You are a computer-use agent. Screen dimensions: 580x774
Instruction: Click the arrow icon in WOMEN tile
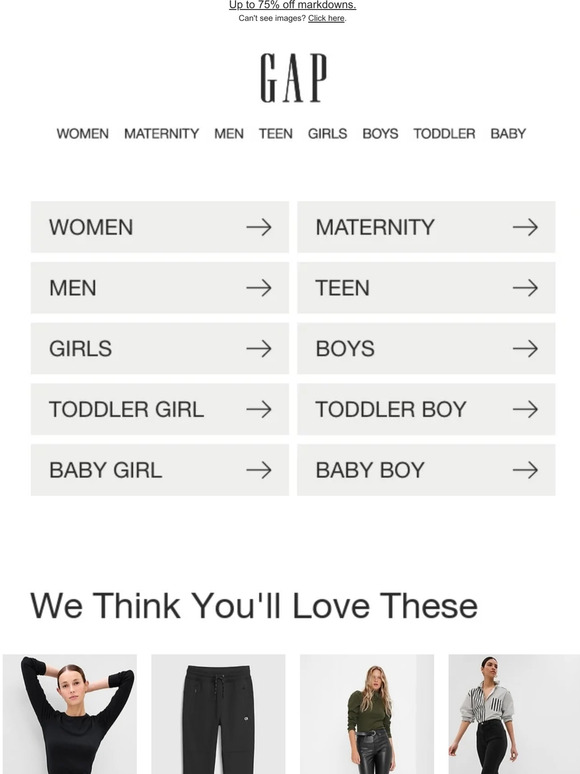pos(259,227)
